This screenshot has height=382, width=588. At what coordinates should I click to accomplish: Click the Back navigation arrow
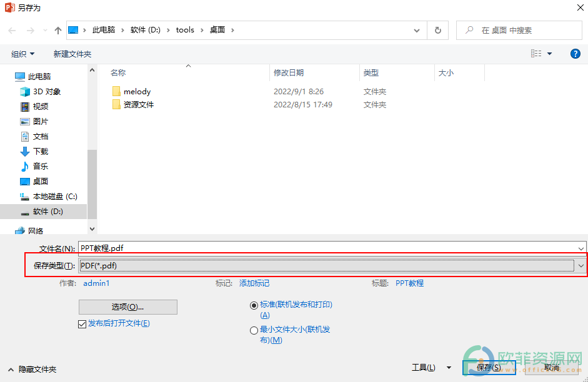tap(12, 31)
